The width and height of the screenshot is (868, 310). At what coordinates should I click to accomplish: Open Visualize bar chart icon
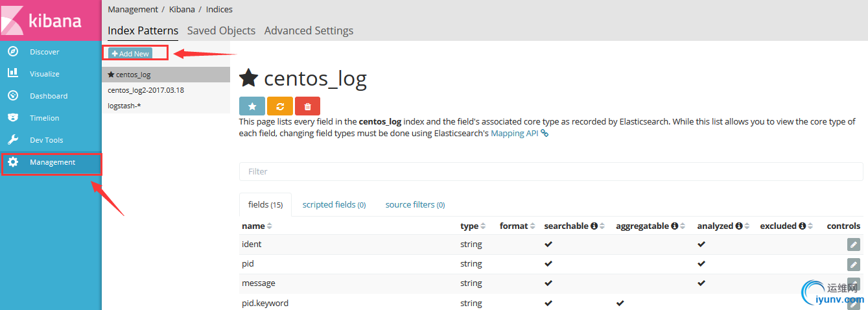click(x=13, y=74)
